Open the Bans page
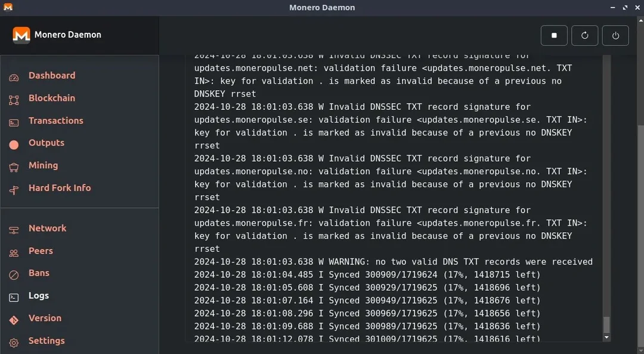644x354 pixels. pos(39,273)
